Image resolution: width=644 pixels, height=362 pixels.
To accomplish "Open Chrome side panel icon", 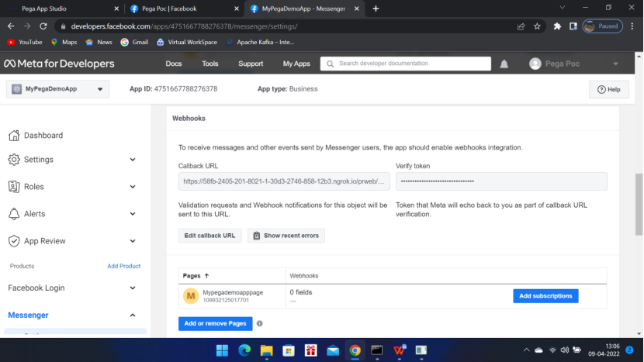I will [573, 26].
